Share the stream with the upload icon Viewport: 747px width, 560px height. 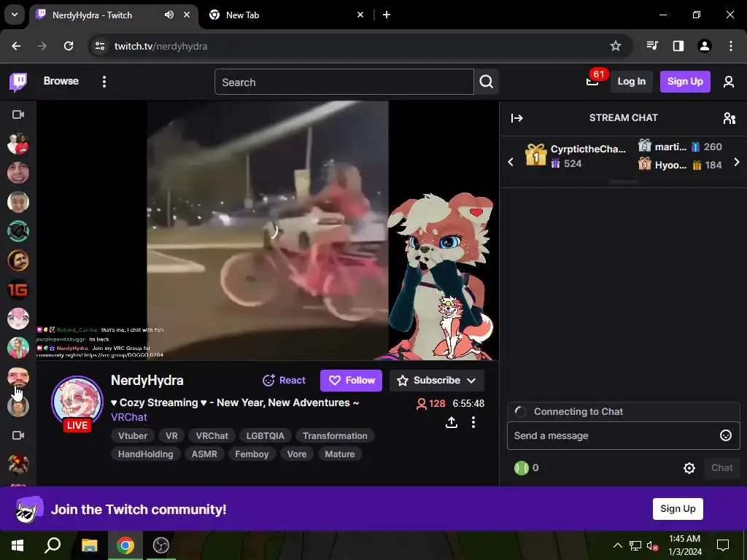[x=452, y=422]
